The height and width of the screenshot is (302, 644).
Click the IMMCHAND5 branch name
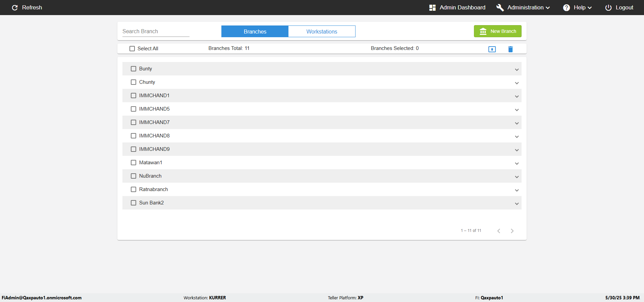[x=154, y=109]
